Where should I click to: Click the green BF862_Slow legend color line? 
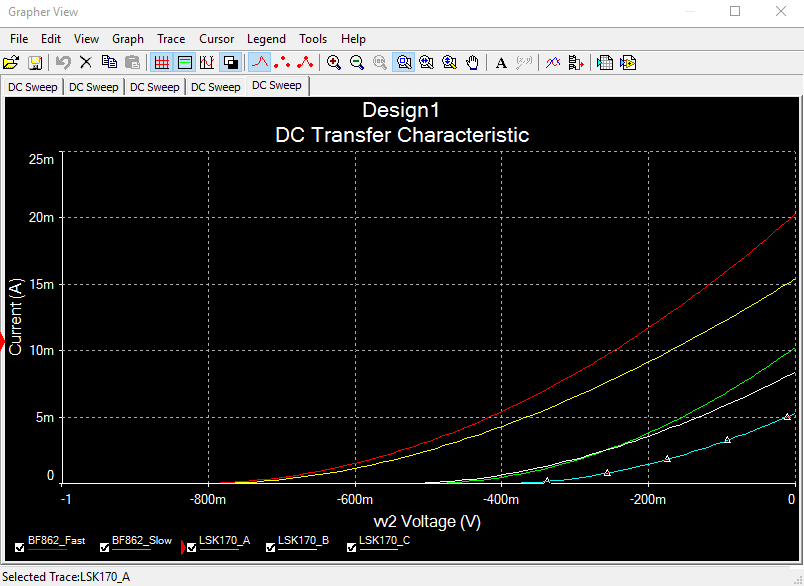point(131,550)
